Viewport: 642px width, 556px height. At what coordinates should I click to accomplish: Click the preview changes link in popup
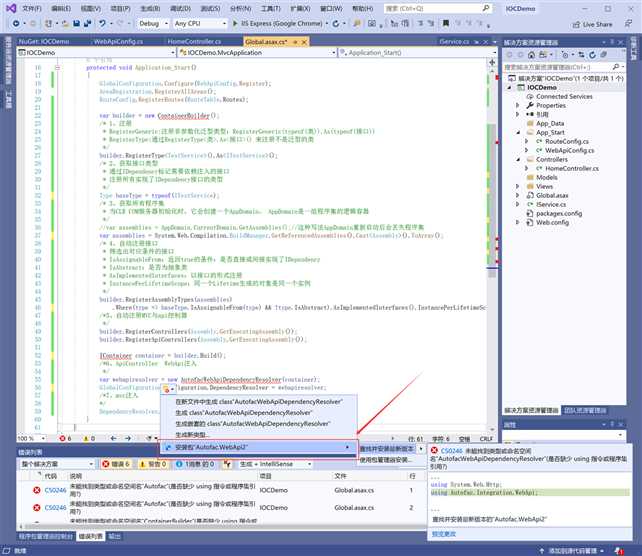tap(444, 534)
